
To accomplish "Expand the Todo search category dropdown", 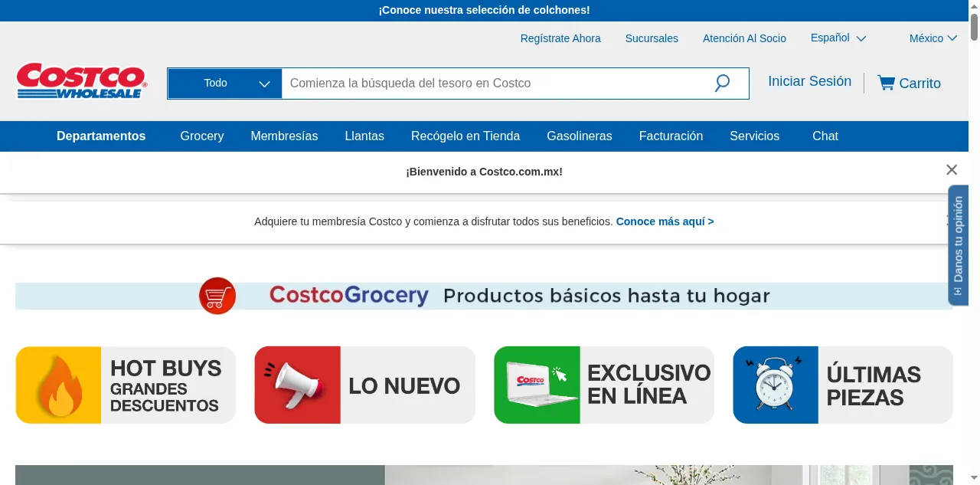I will point(225,83).
